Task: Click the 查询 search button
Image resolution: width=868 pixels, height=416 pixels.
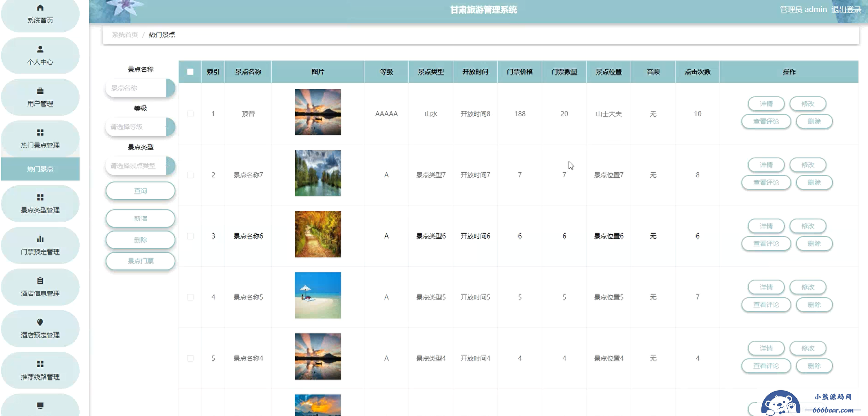Action: [140, 191]
